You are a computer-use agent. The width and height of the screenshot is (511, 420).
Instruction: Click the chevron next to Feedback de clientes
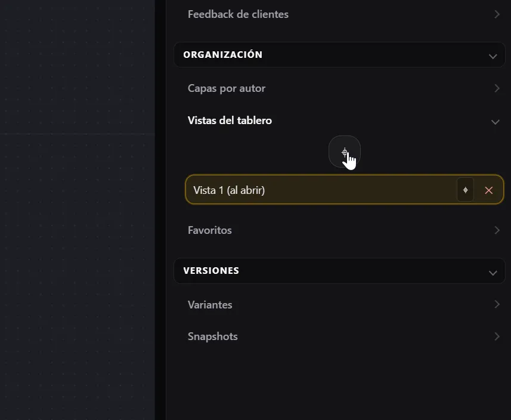tap(497, 14)
